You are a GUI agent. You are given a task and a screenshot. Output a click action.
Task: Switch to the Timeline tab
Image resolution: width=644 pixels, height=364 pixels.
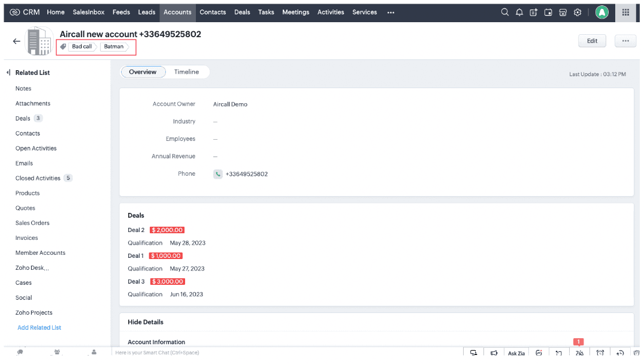tap(186, 72)
